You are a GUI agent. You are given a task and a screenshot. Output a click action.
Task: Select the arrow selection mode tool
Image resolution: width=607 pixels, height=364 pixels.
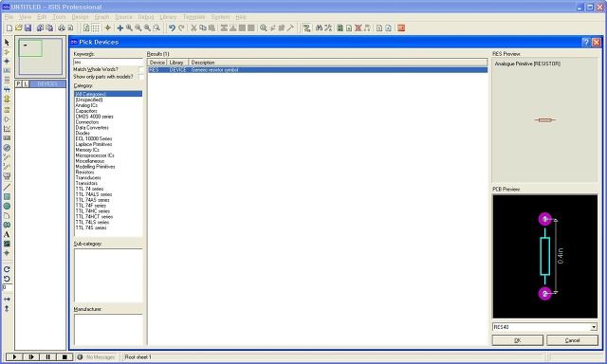[7, 42]
